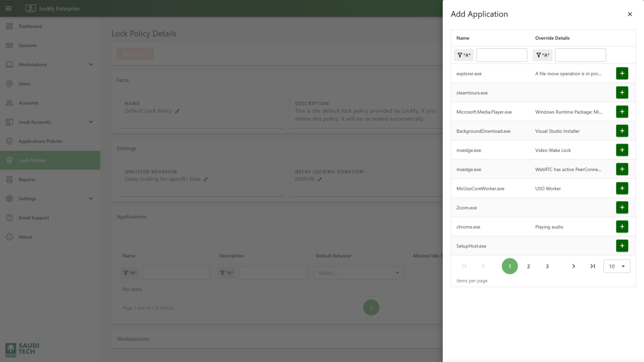Add msedge.exe WebRTC entry
The height and width of the screenshot is (362, 644).
[622, 169]
